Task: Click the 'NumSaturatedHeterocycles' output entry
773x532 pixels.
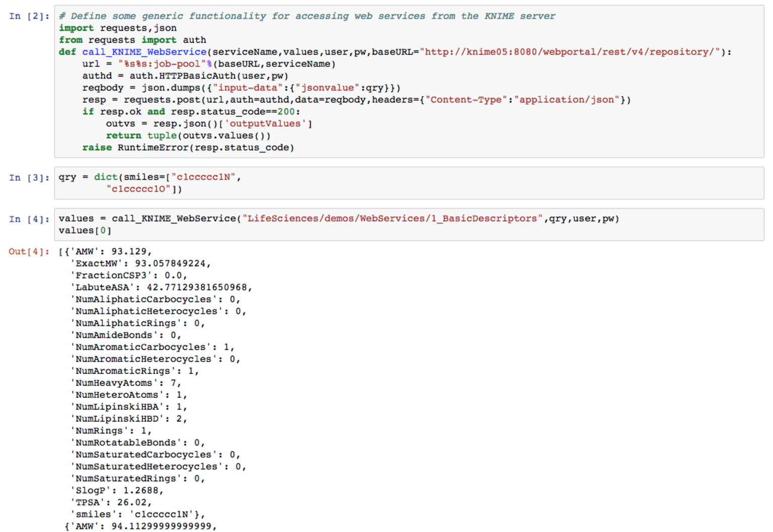Action: click(x=159, y=467)
